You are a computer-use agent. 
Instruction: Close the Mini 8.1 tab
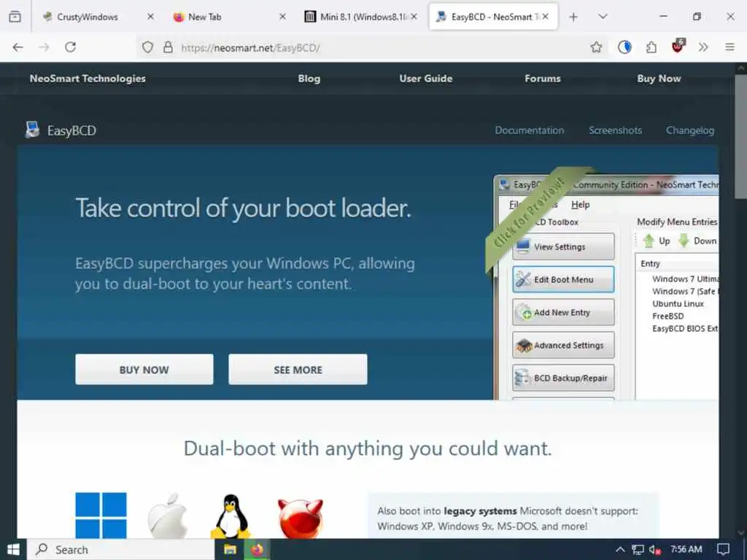coord(414,17)
